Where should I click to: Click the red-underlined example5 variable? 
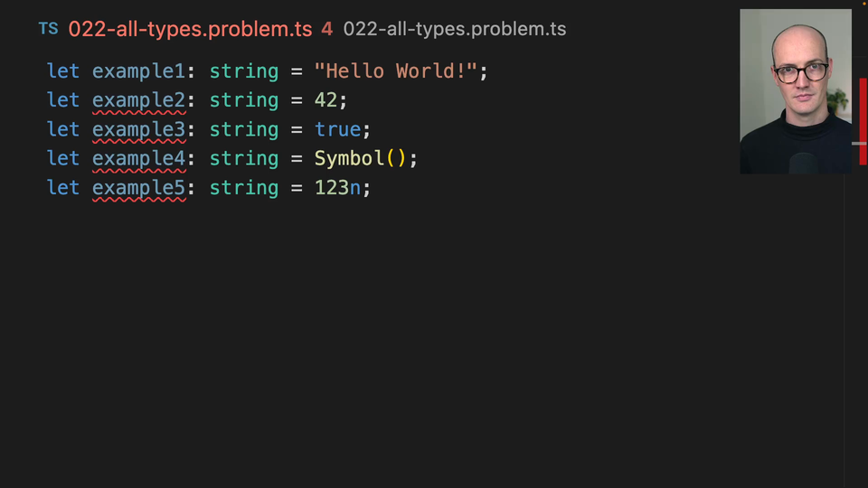tap(139, 187)
